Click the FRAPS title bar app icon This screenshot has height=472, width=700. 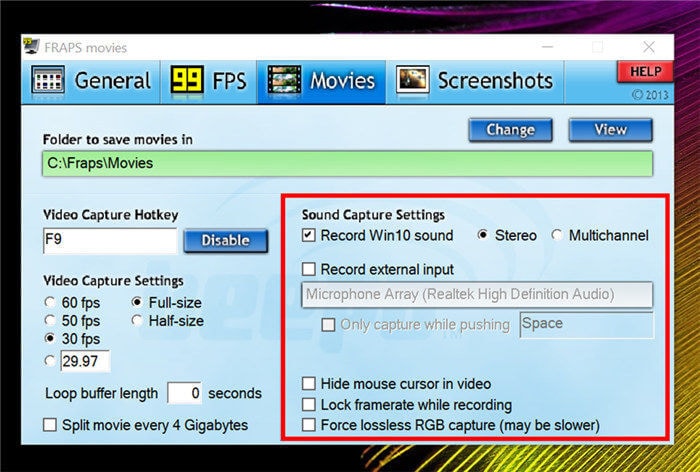tap(31, 46)
